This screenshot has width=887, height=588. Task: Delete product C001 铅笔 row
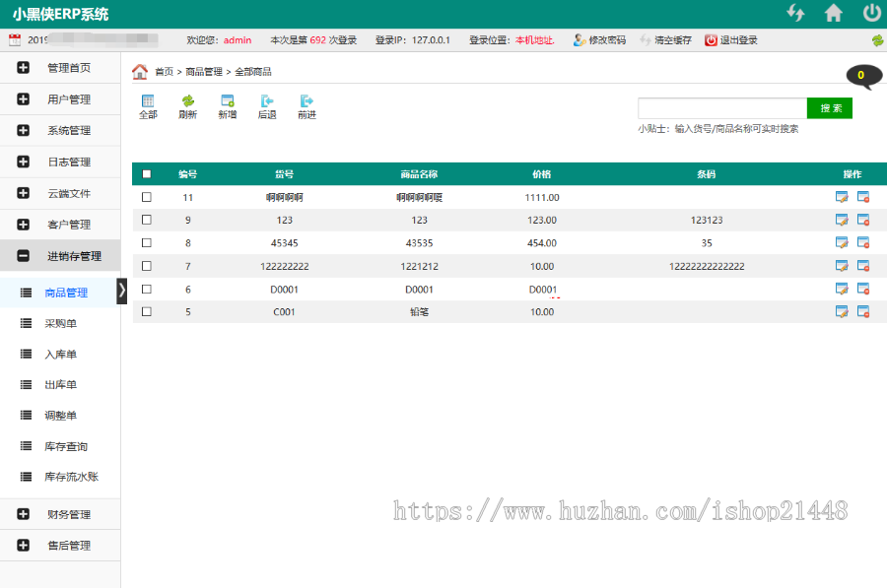(x=863, y=311)
